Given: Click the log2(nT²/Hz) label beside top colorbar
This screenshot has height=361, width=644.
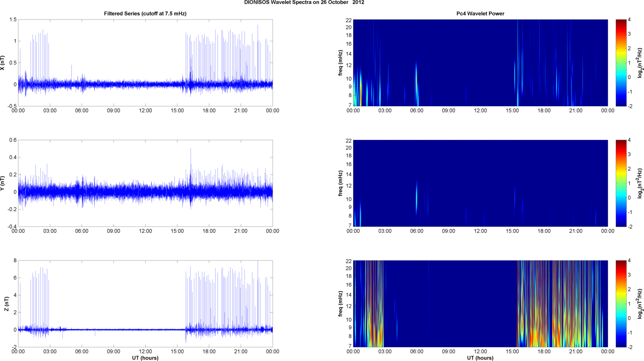Looking at the screenshot, I should click(x=640, y=63).
